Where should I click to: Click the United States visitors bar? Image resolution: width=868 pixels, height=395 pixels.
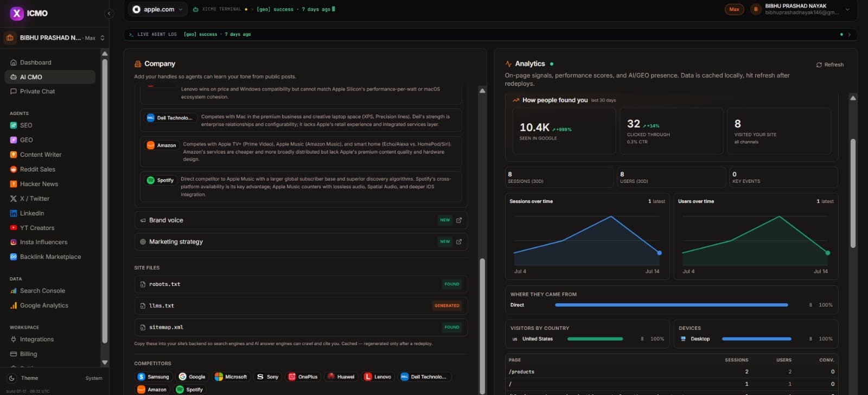pyautogui.click(x=595, y=339)
